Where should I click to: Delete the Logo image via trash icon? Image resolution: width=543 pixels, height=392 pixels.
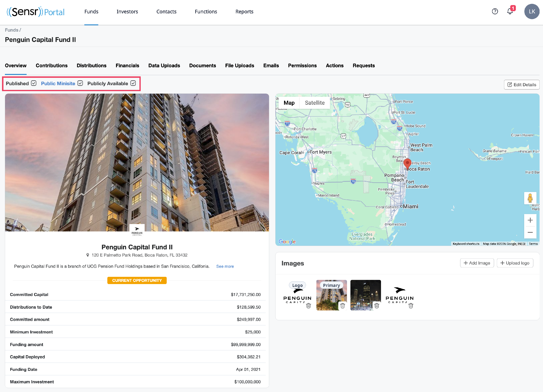tap(308, 305)
